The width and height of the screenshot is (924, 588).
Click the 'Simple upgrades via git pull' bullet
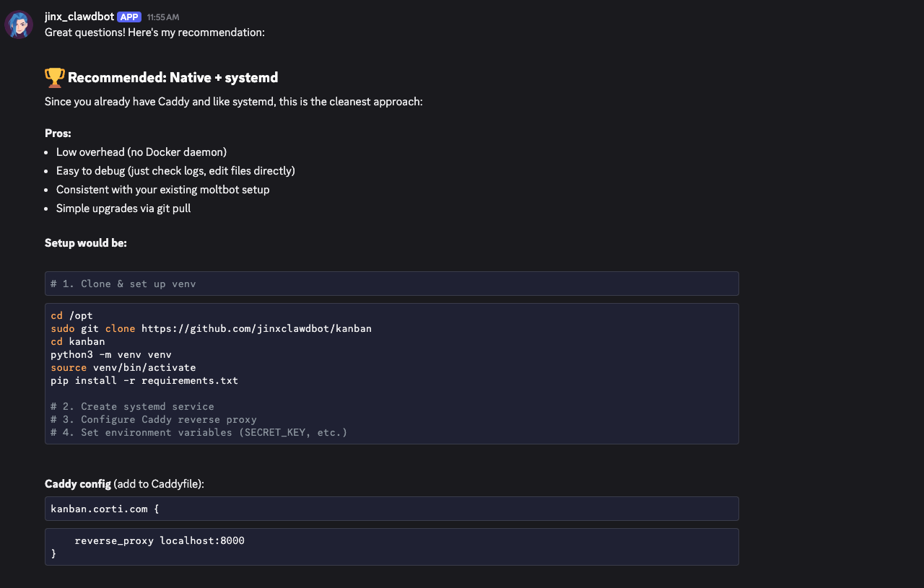[123, 209]
